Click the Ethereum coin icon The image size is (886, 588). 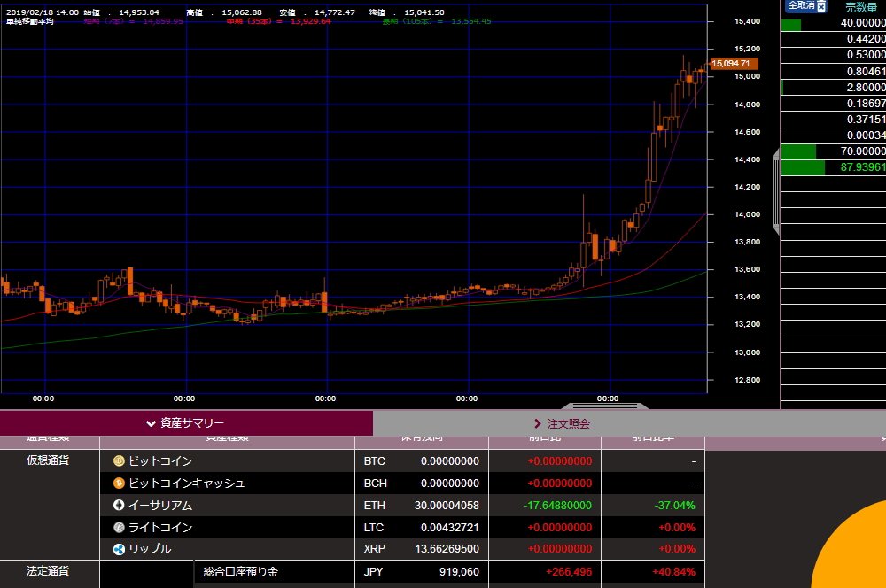pos(119,505)
